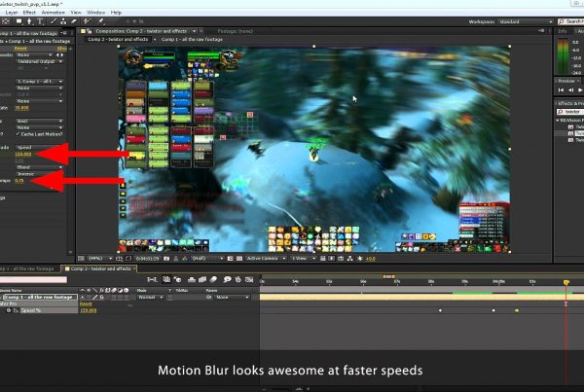
Task: Toggle Transparency Grid in viewer footer
Action: click(239, 259)
